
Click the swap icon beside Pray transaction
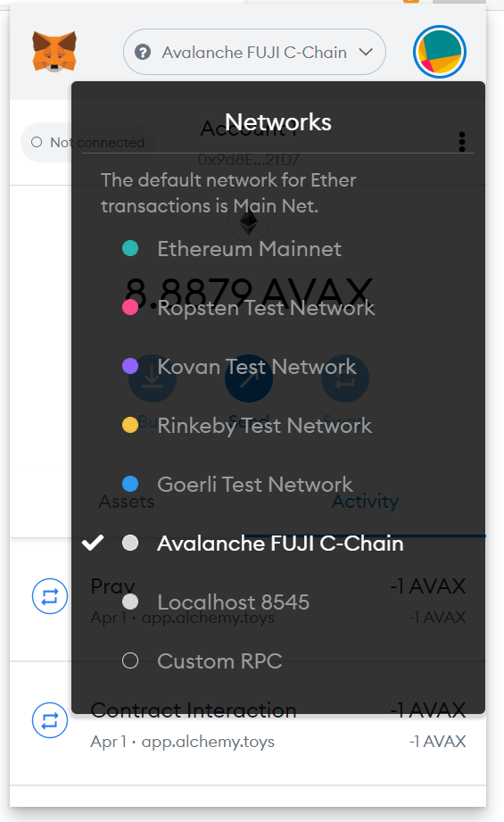click(x=50, y=596)
